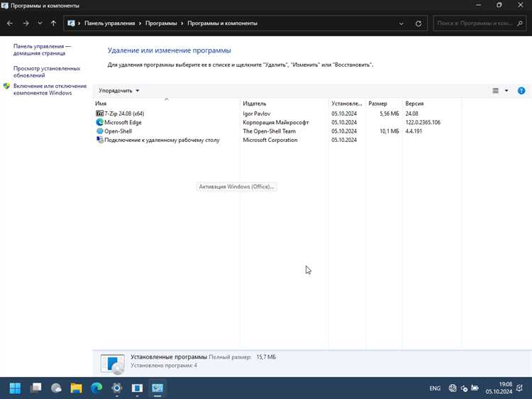
Task: Click the Back navigation arrow
Action: tap(10, 23)
